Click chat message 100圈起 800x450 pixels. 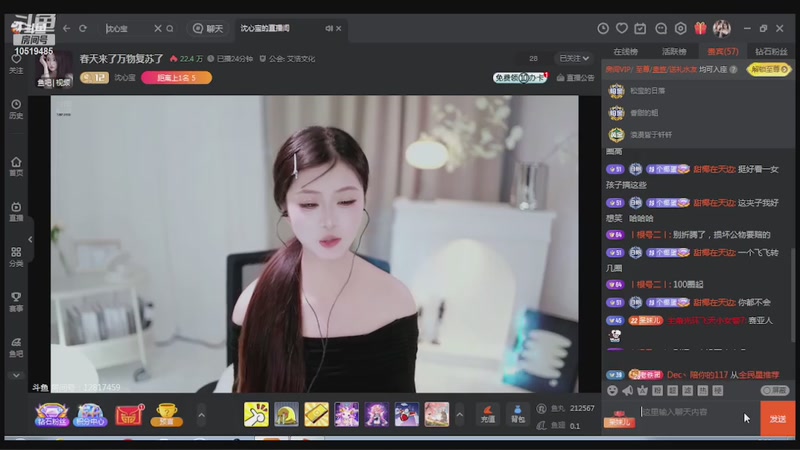pos(688,284)
